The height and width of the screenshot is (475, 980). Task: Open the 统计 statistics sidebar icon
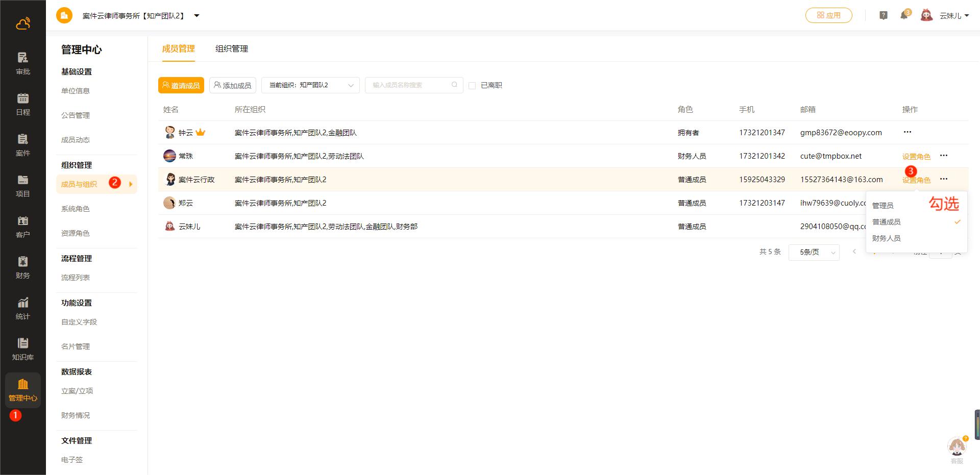[22, 308]
